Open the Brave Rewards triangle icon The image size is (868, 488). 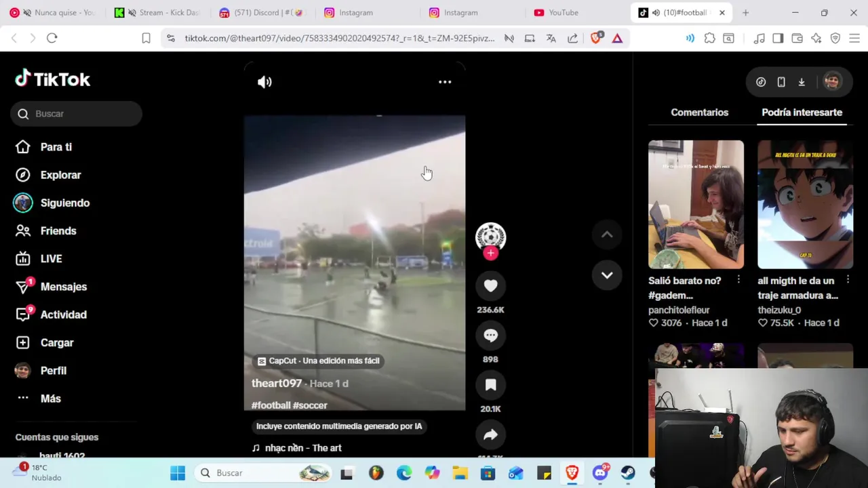tap(617, 39)
